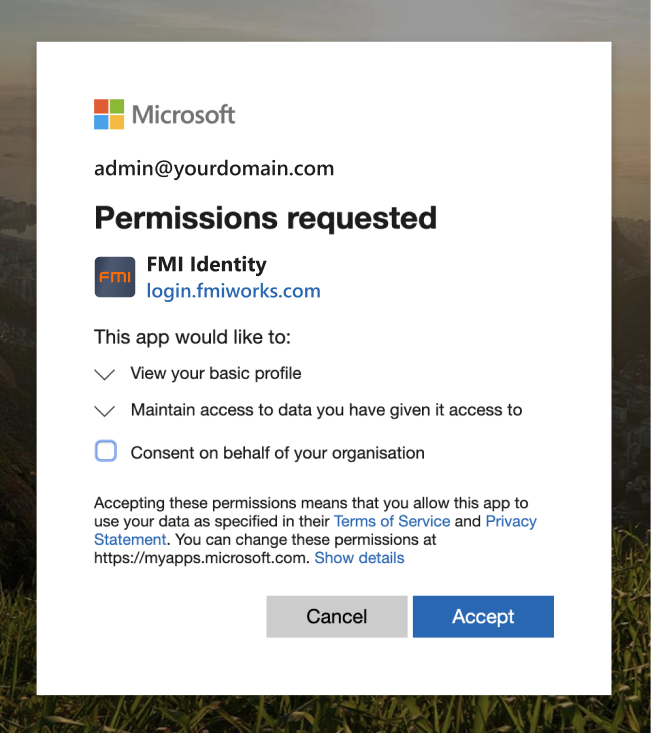This screenshot has width=651, height=733.
Task: Open the login.fmiworks.com link
Action: coord(233,291)
